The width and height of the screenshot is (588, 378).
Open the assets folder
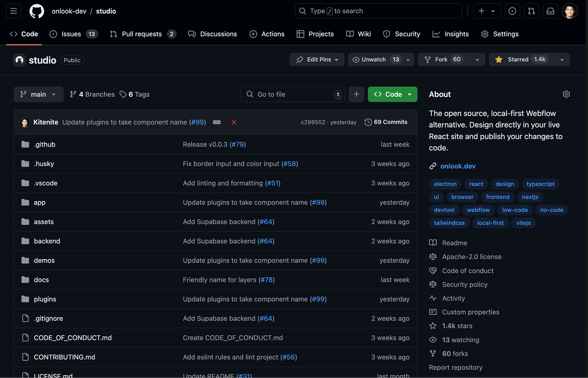[x=44, y=222]
